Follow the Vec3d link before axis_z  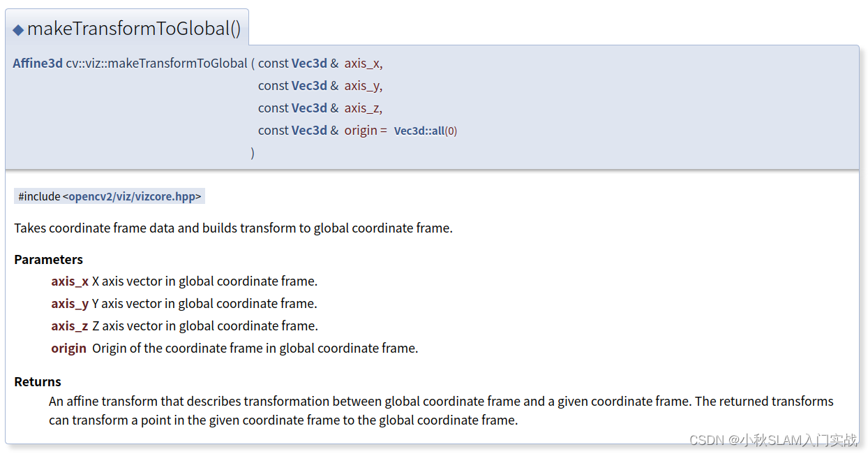point(309,108)
